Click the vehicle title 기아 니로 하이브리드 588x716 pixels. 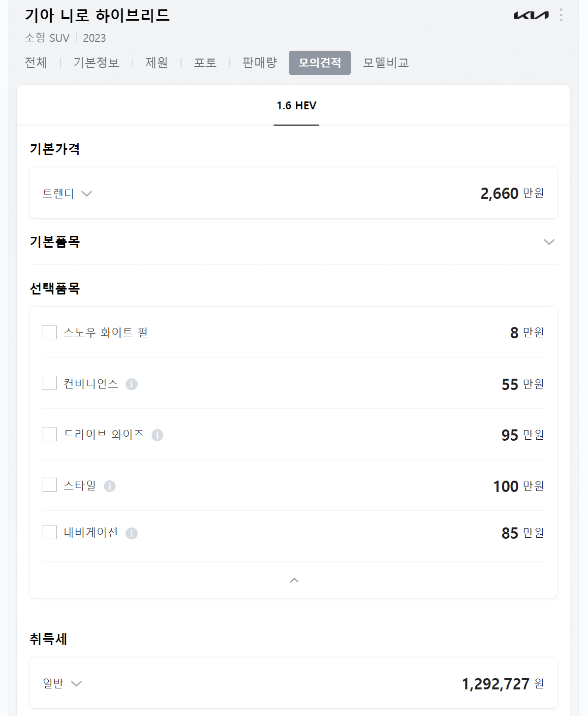click(96, 15)
